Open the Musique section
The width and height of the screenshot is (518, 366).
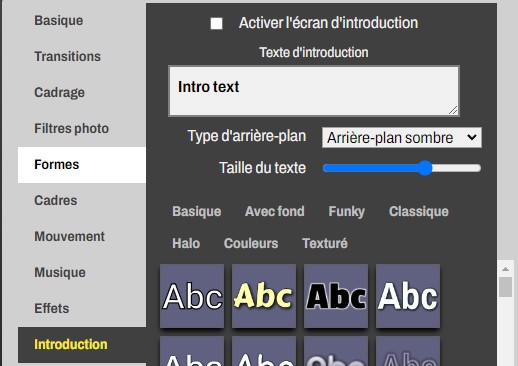[60, 272]
